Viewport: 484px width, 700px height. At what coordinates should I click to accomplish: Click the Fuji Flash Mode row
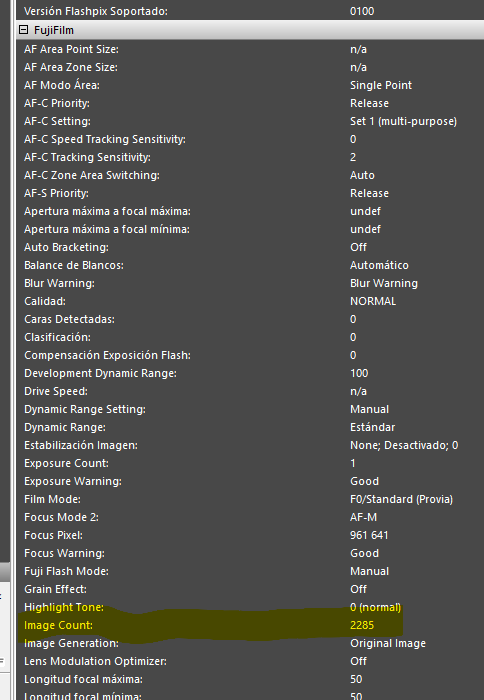(250, 571)
